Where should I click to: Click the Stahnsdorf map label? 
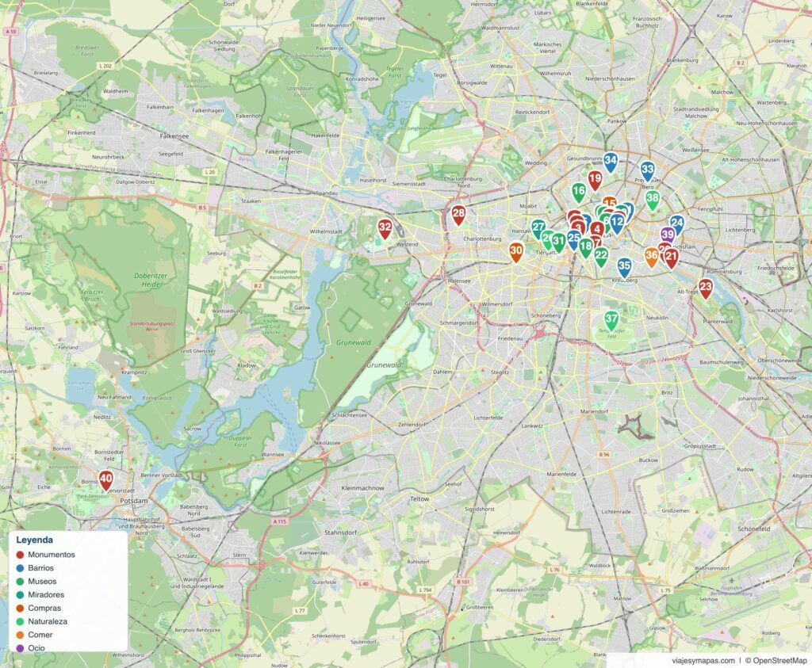[x=340, y=532]
